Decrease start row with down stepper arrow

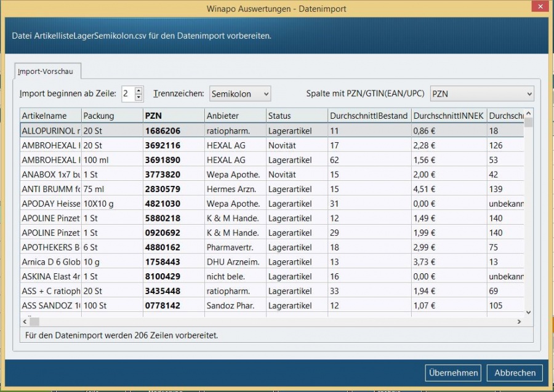138,97
